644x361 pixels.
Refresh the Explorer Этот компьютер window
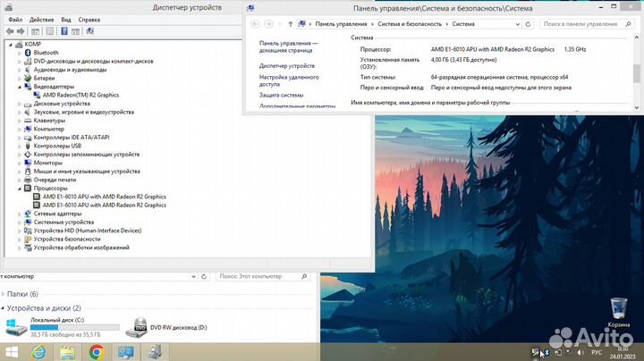click(x=204, y=276)
